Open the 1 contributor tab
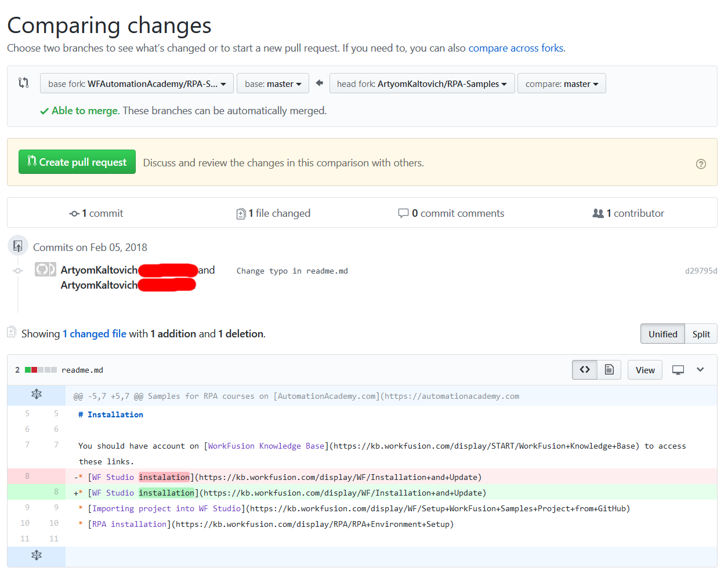 628,213
